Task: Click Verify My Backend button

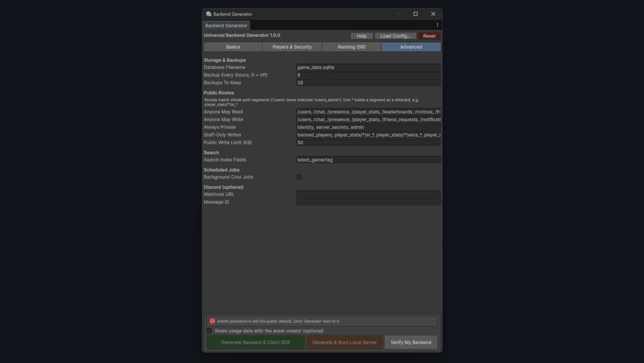Action: [x=411, y=342]
